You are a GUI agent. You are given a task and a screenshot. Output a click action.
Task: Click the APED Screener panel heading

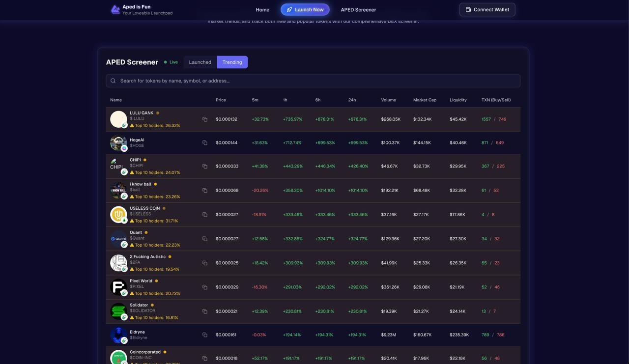point(132,62)
